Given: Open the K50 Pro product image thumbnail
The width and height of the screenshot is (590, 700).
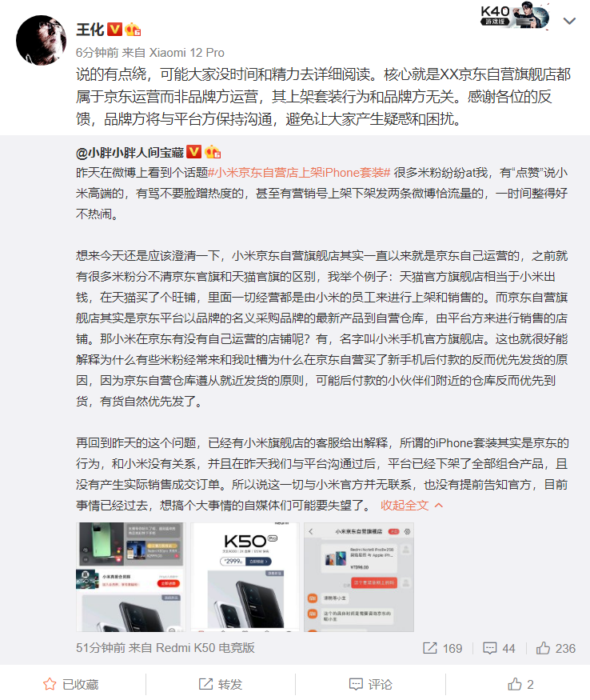Looking at the screenshot, I should click(245, 577).
